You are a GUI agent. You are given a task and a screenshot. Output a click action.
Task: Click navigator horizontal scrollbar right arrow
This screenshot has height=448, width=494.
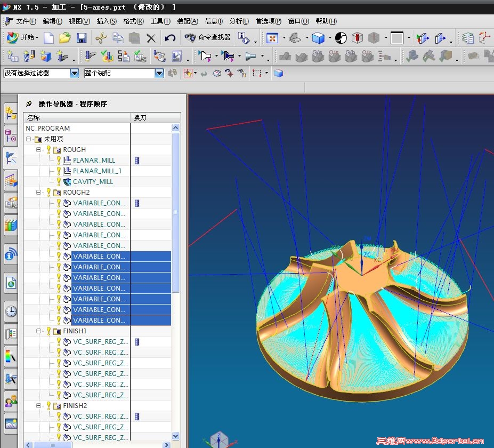tap(166, 444)
